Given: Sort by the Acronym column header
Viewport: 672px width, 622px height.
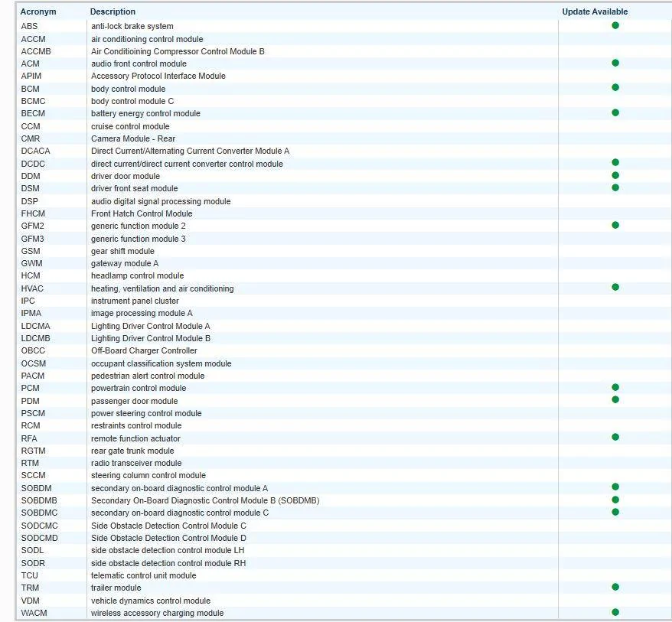Looking at the screenshot, I should tap(38, 11).
